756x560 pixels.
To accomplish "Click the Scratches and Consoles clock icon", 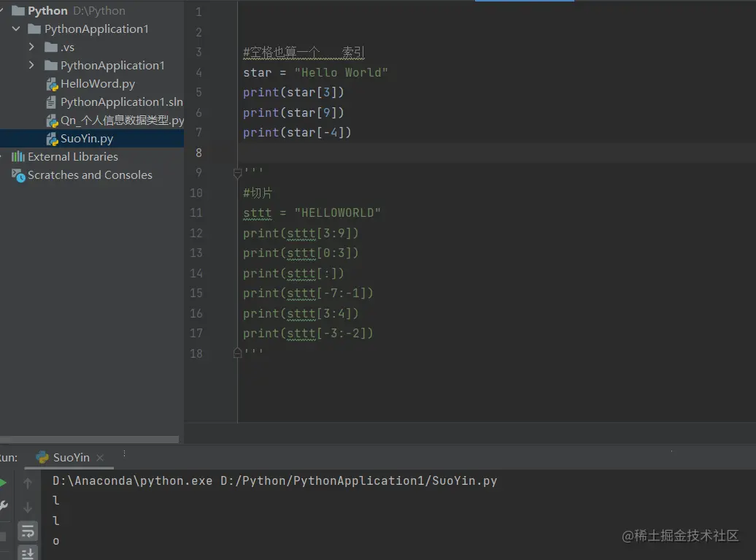I will pyautogui.click(x=18, y=175).
